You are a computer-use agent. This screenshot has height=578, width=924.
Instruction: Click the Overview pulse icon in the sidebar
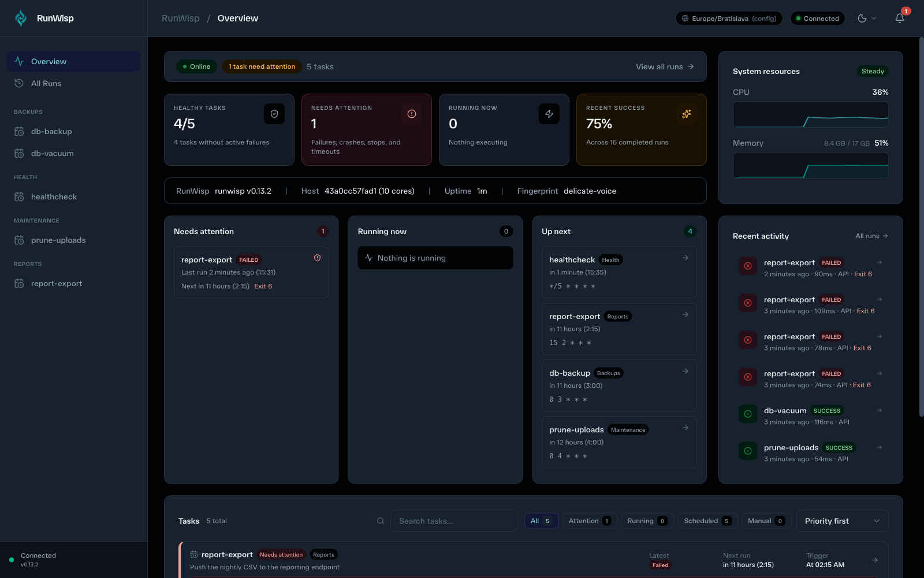pos(19,61)
